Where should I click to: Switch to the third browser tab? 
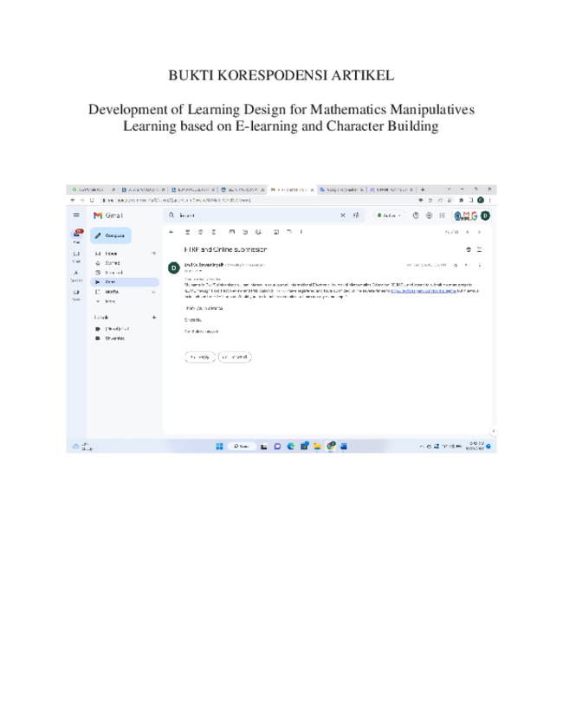point(193,190)
